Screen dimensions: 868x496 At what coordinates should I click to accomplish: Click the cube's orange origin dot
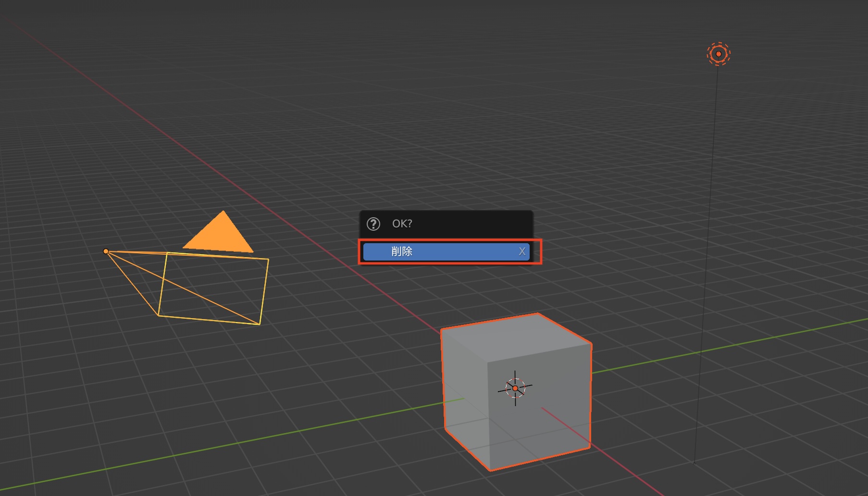(x=515, y=388)
